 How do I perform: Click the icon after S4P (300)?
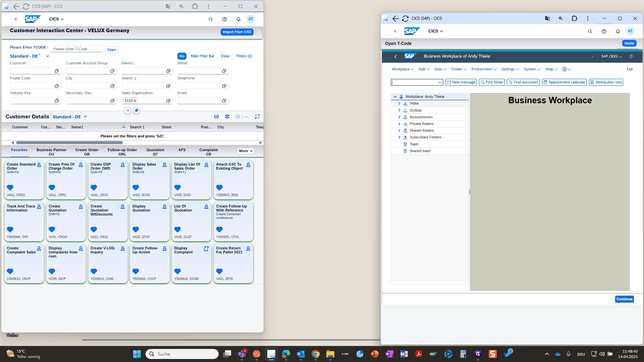click(632, 56)
